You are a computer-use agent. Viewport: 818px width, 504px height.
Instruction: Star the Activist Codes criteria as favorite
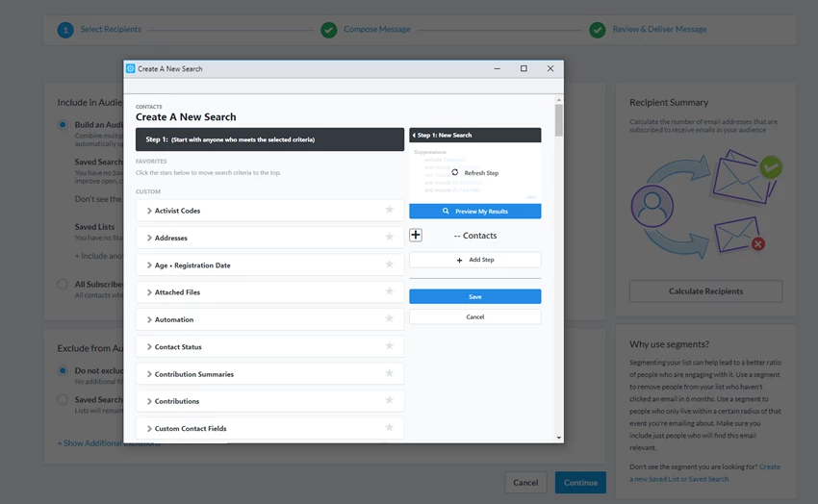(x=389, y=210)
